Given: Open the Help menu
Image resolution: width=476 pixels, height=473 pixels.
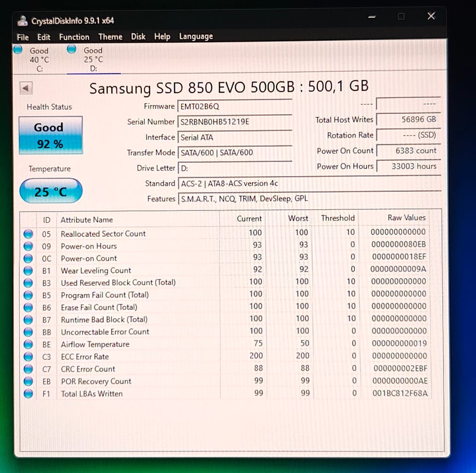Looking at the screenshot, I should click(162, 36).
